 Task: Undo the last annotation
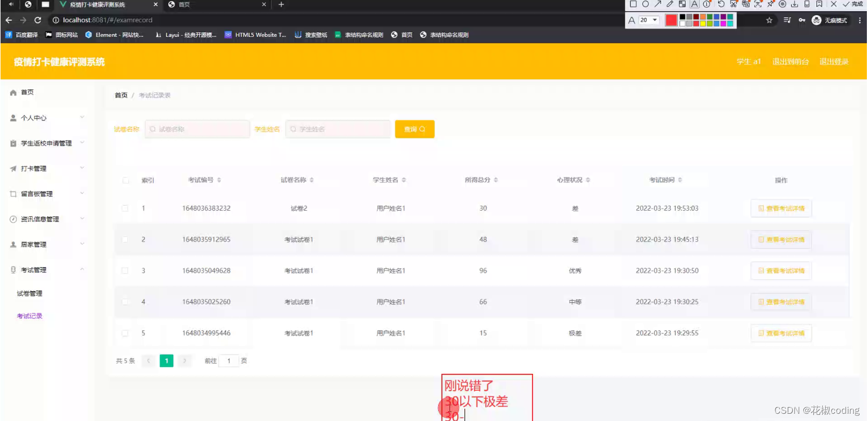pos(720,4)
